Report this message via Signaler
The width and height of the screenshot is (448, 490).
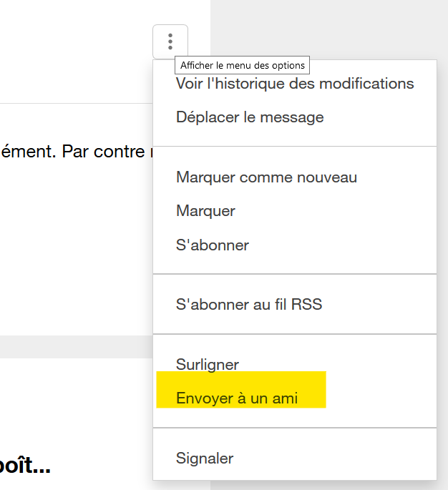coord(205,458)
